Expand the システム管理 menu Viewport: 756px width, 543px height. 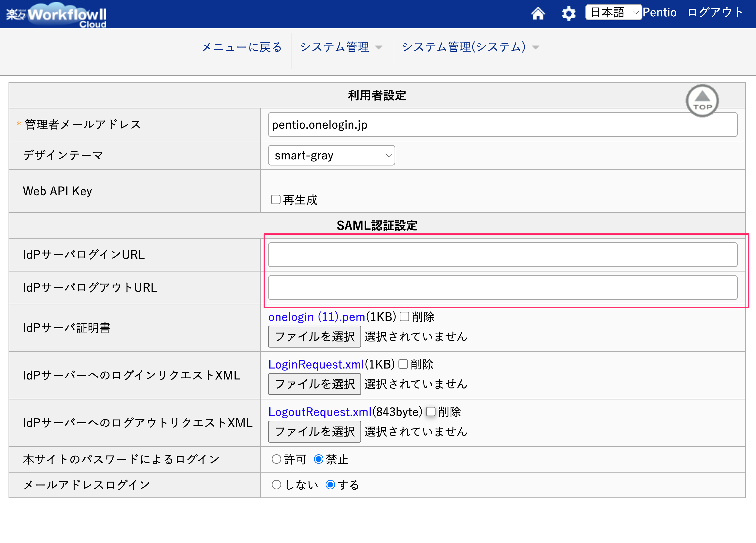(341, 47)
